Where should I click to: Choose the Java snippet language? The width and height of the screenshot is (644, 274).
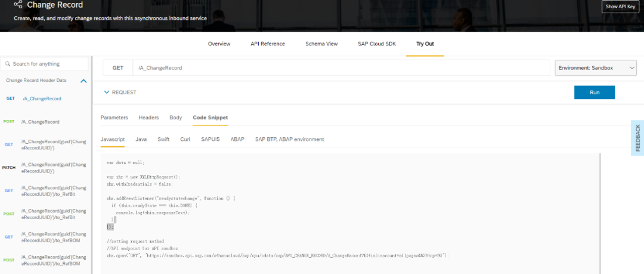[x=141, y=140]
